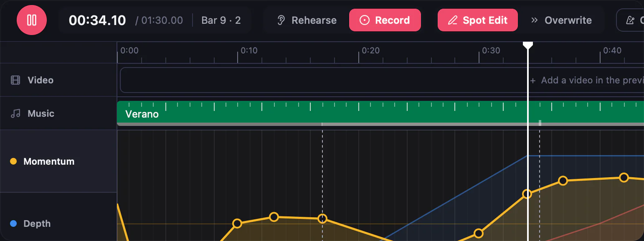Click the 0:00 mark on the ruler
Viewport: 644px width, 241px height.
click(x=129, y=50)
